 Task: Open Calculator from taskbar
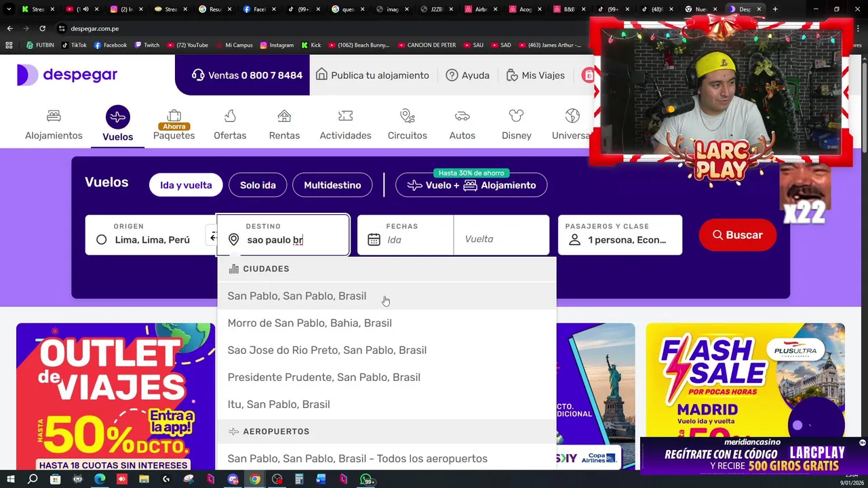[x=299, y=480]
